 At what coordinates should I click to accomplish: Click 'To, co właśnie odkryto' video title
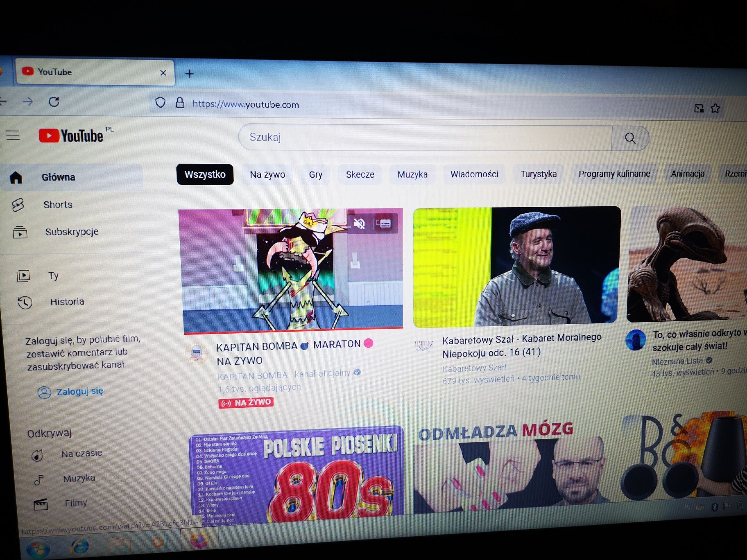[x=699, y=340]
